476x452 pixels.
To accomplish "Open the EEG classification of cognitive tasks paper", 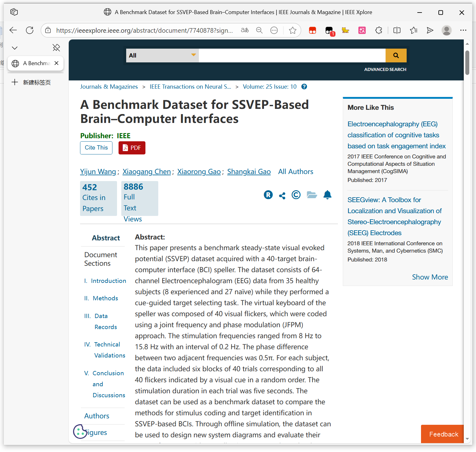I will 397,135.
